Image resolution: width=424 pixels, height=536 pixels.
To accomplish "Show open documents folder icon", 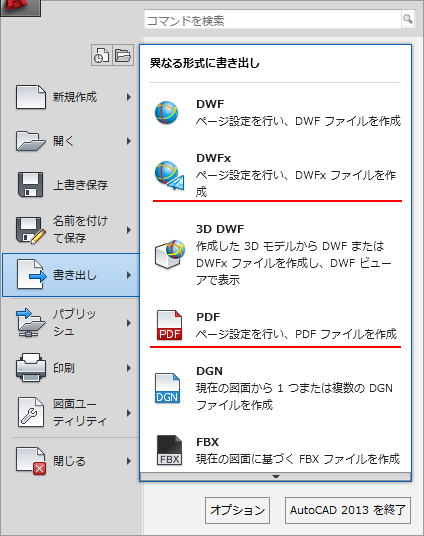I will [x=123, y=55].
